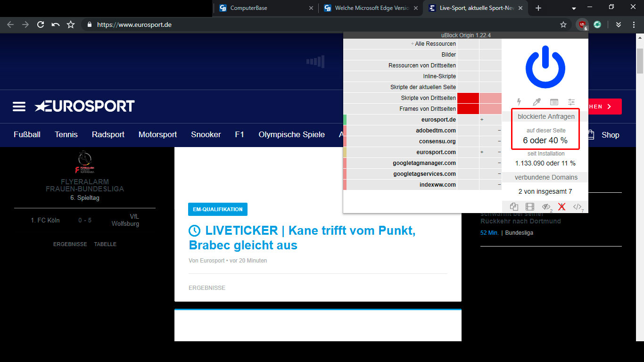Click the 6 oder 40 % statistic

[x=545, y=140]
